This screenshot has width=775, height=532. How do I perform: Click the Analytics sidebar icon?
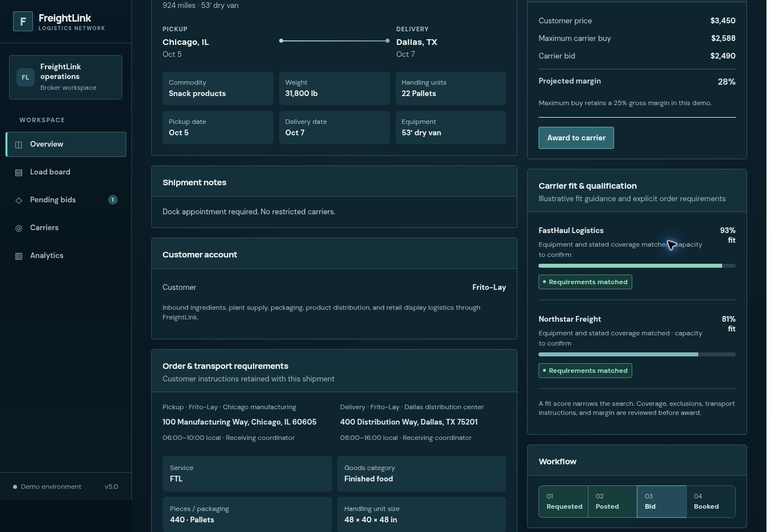19,256
